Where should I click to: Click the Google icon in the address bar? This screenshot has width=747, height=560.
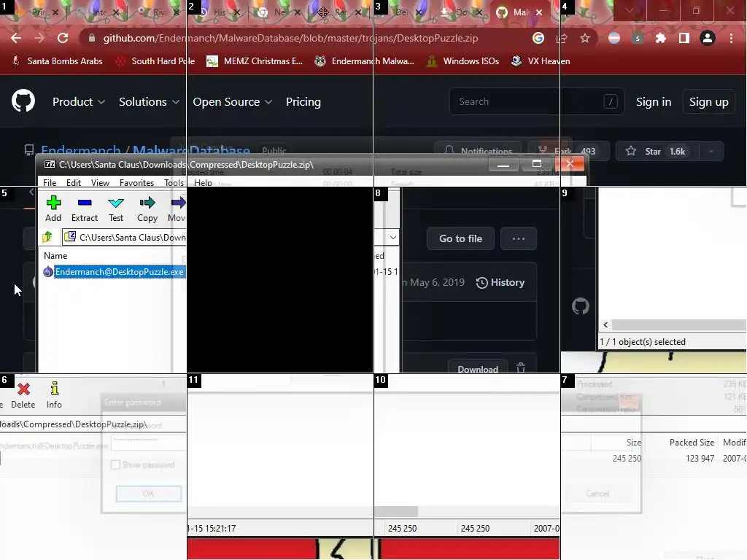point(538,38)
